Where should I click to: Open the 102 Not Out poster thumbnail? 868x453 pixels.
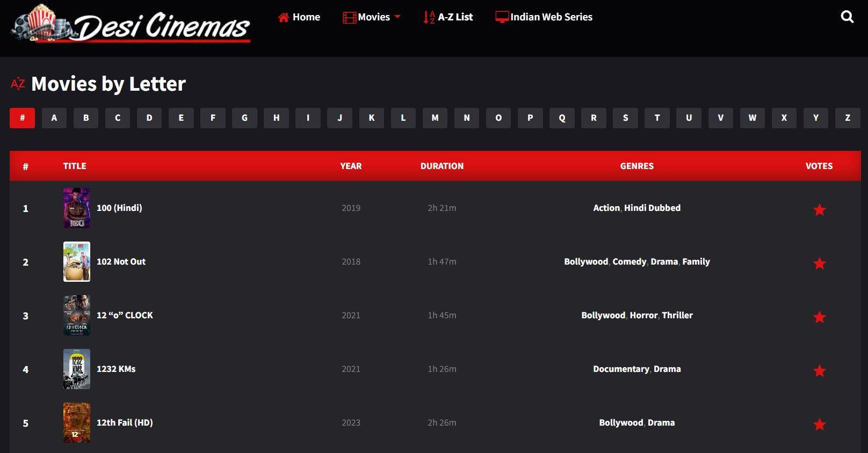[77, 261]
